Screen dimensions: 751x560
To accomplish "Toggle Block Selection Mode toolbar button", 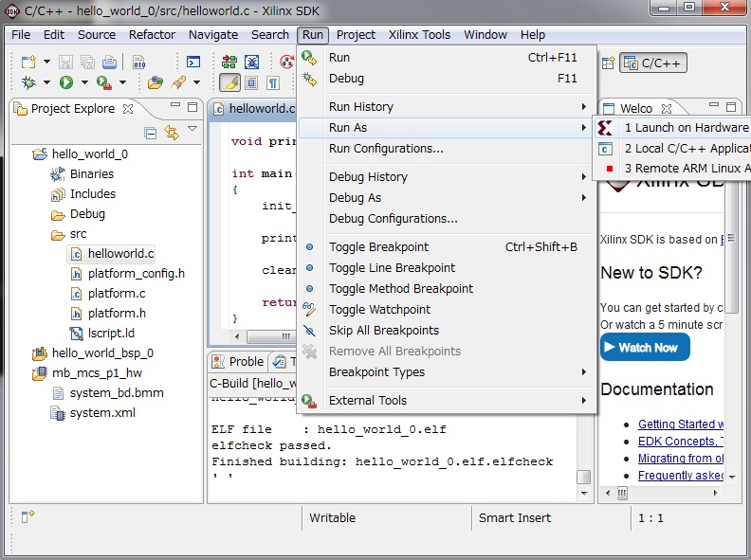I will click(x=251, y=82).
